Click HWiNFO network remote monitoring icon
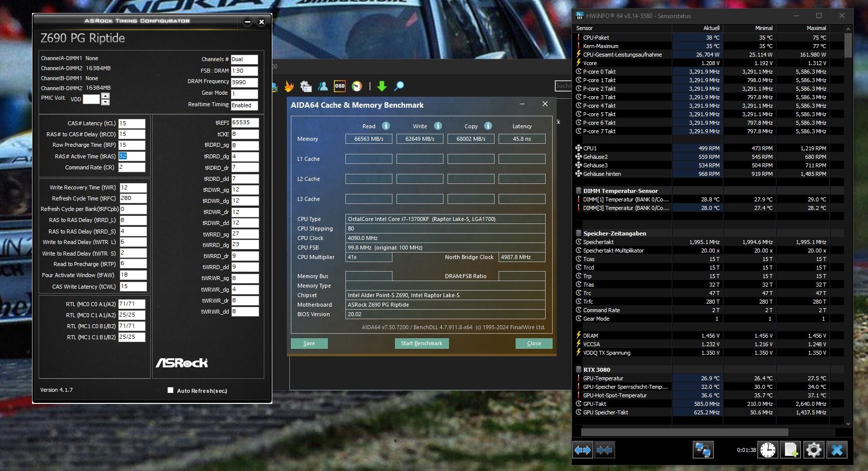The image size is (868, 471). pos(703,450)
